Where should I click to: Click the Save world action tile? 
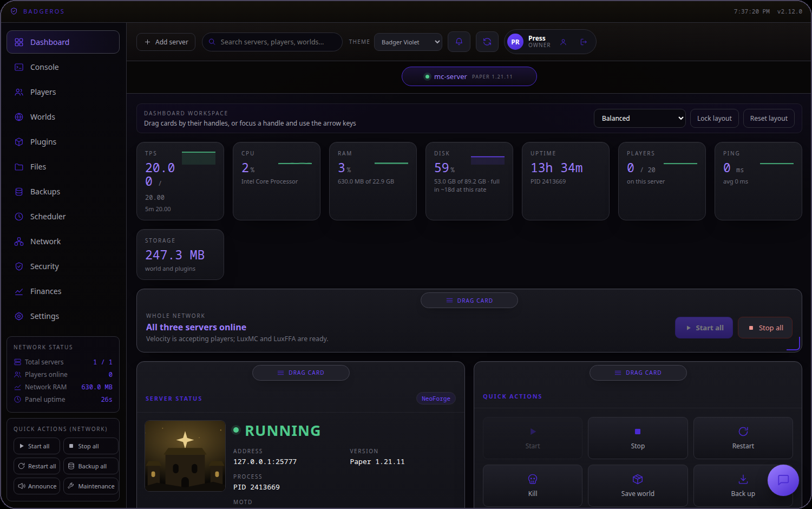pos(638,486)
